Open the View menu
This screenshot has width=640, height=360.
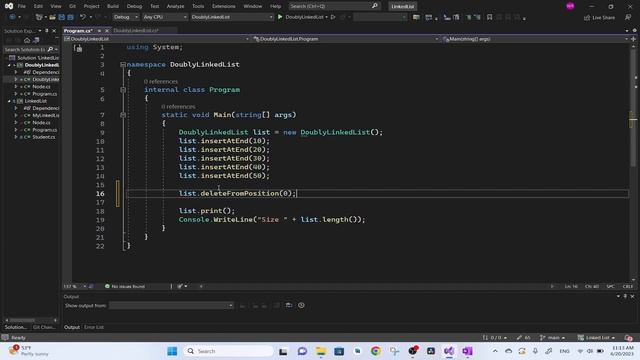pos(56,6)
